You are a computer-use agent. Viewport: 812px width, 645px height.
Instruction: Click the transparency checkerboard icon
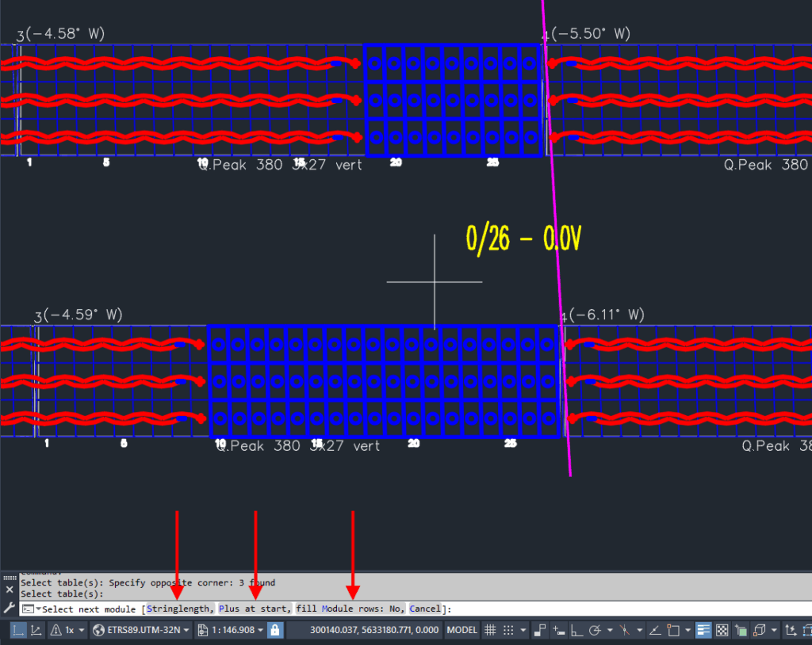click(x=722, y=631)
